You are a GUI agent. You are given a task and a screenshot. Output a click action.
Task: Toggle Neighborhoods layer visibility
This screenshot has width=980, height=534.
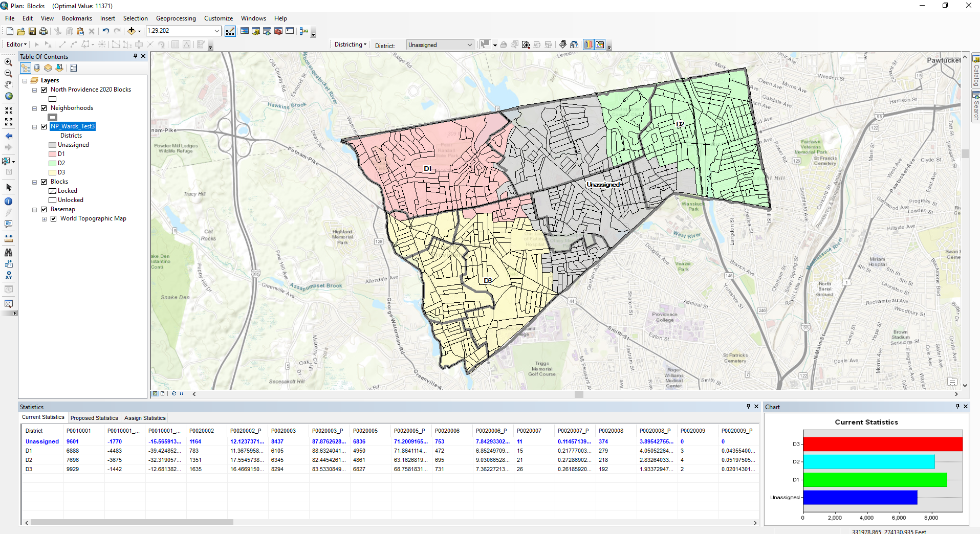(x=44, y=108)
